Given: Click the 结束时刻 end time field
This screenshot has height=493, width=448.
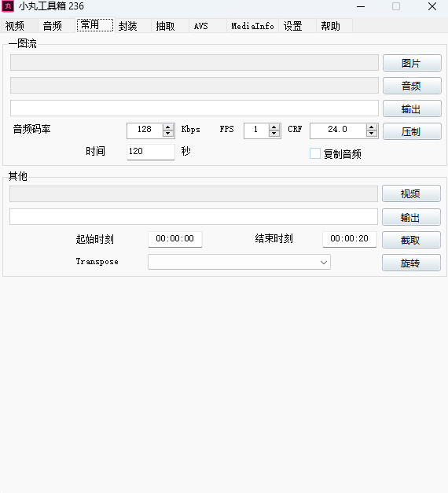Looking at the screenshot, I should coord(349,239).
